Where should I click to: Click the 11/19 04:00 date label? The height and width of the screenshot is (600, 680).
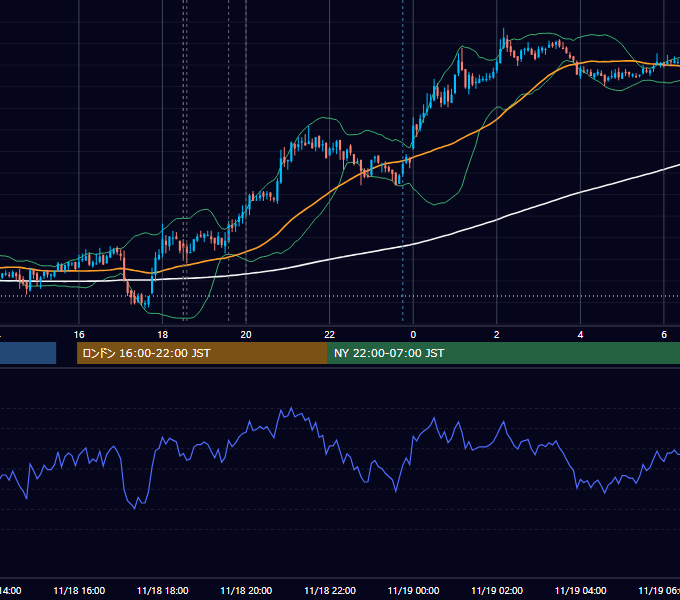pyautogui.click(x=580, y=591)
